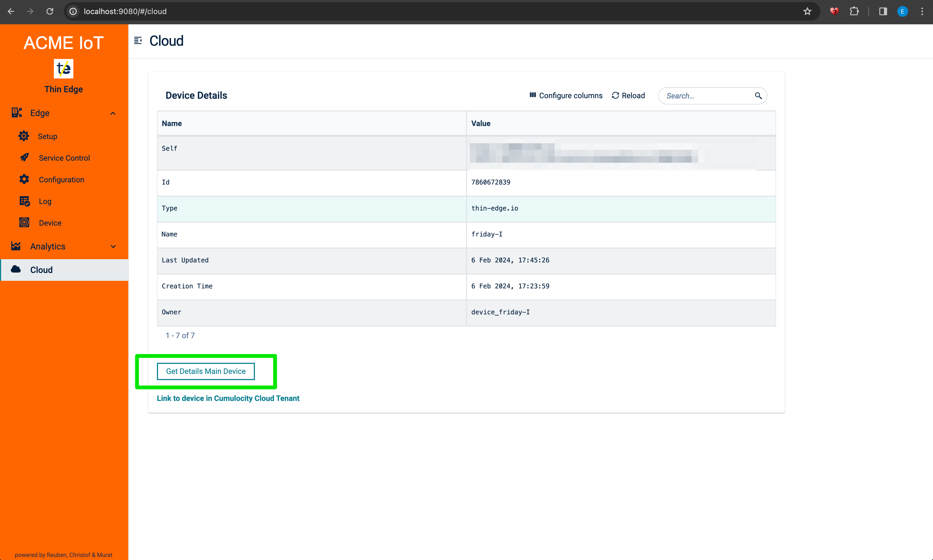Click the Log icon in sidebar
This screenshot has height=560, width=933.
[25, 202]
